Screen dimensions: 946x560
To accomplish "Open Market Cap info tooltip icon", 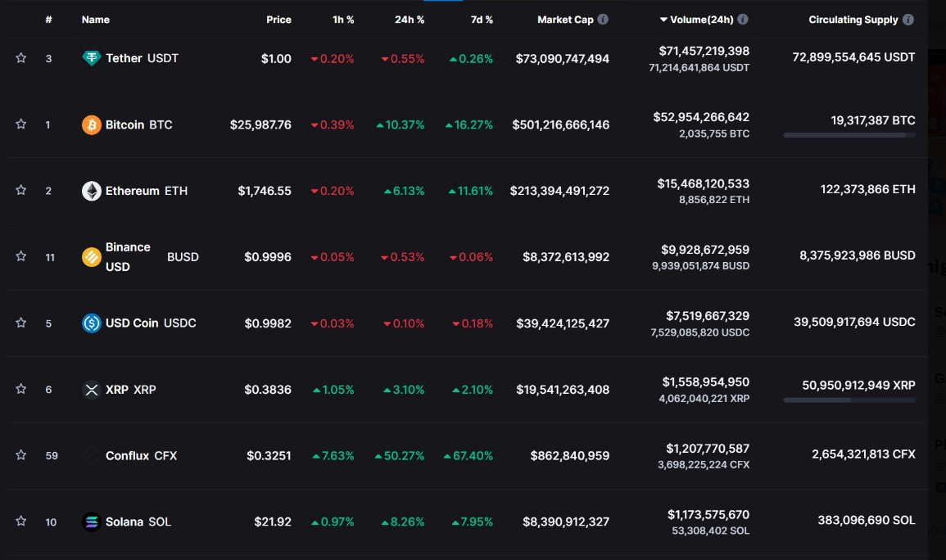I will point(603,20).
